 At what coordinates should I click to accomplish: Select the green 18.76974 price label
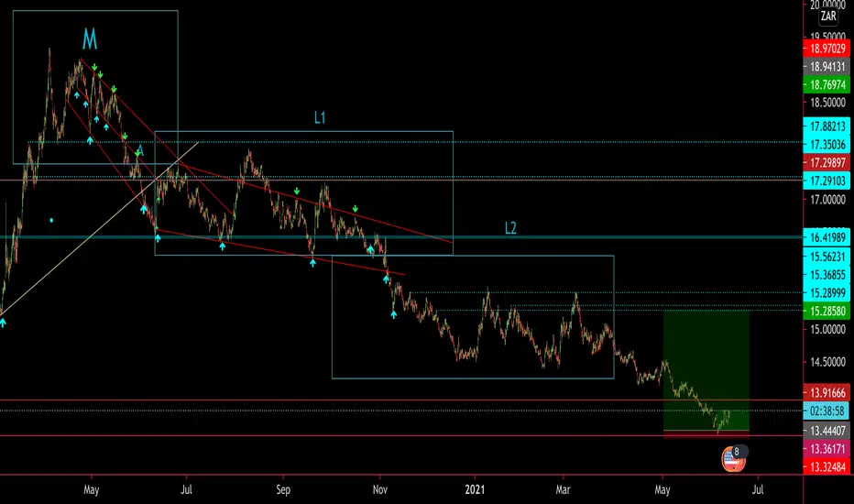pyautogui.click(x=827, y=84)
